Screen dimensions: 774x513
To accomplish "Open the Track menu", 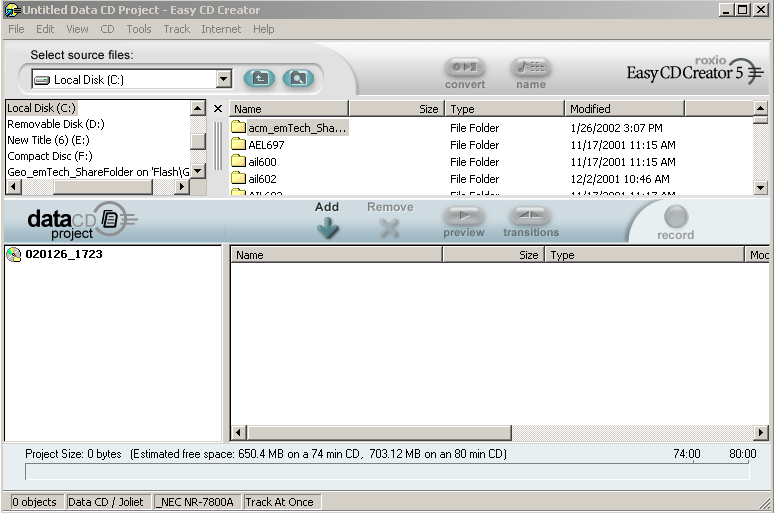I will tap(177, 29).
